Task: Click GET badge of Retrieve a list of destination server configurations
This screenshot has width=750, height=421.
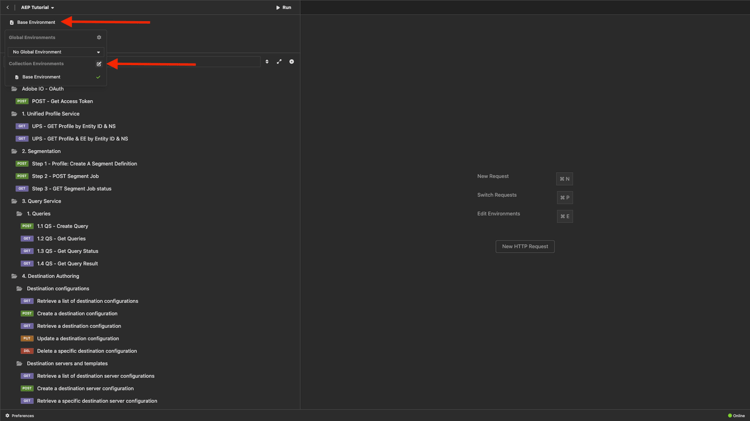Action: (x=27, y=376)
